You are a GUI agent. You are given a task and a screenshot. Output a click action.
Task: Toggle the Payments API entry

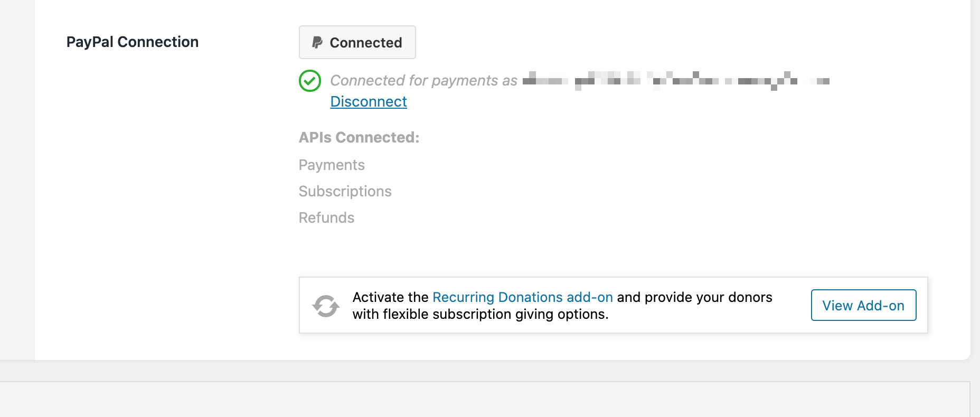[332, 165]
